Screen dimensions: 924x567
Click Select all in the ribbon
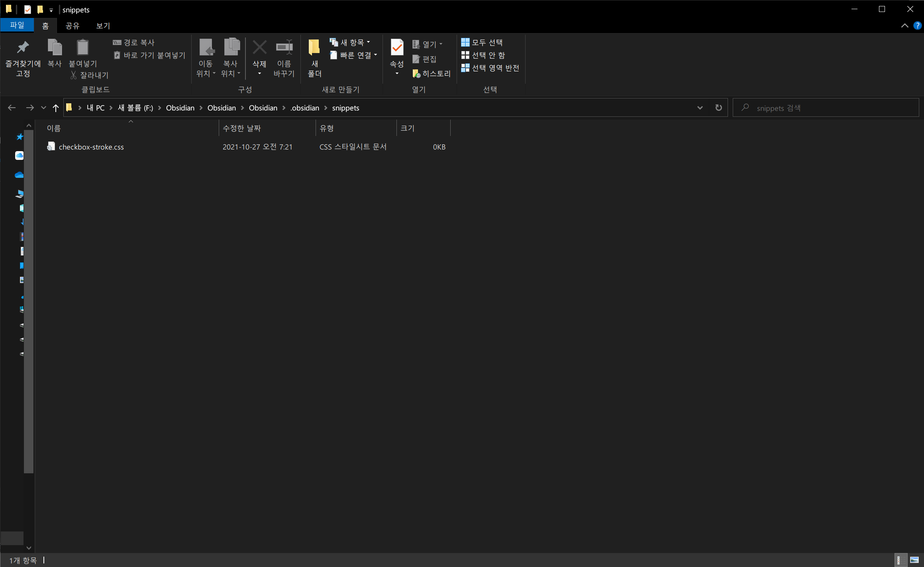483,42
